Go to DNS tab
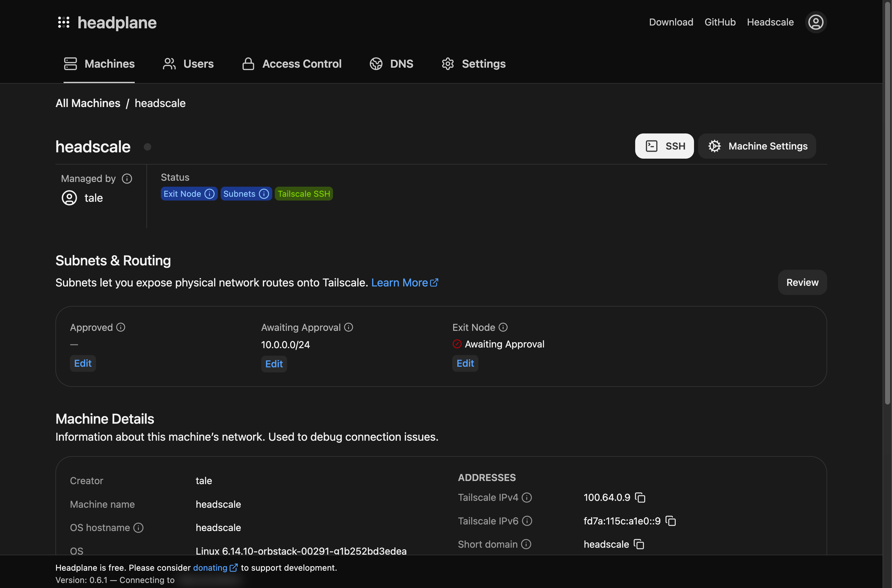This screenshot has height=588, width=892. [392, 64]
